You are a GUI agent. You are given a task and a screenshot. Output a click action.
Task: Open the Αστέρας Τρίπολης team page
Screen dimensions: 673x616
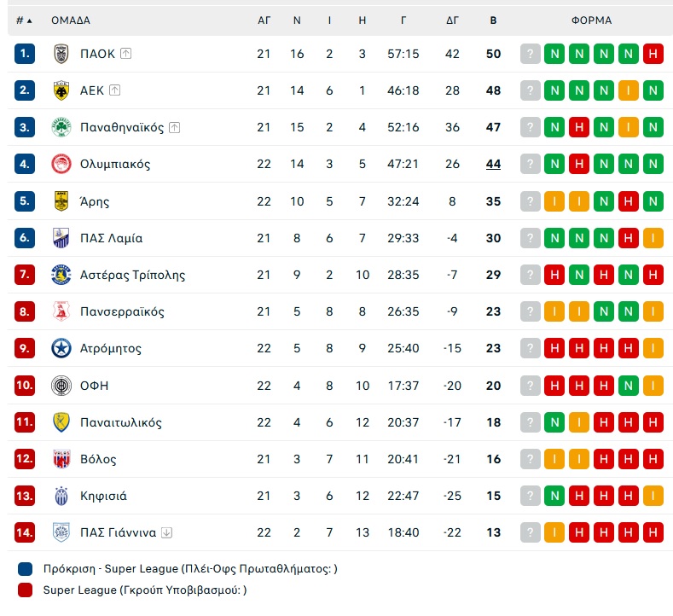[132, 275]
